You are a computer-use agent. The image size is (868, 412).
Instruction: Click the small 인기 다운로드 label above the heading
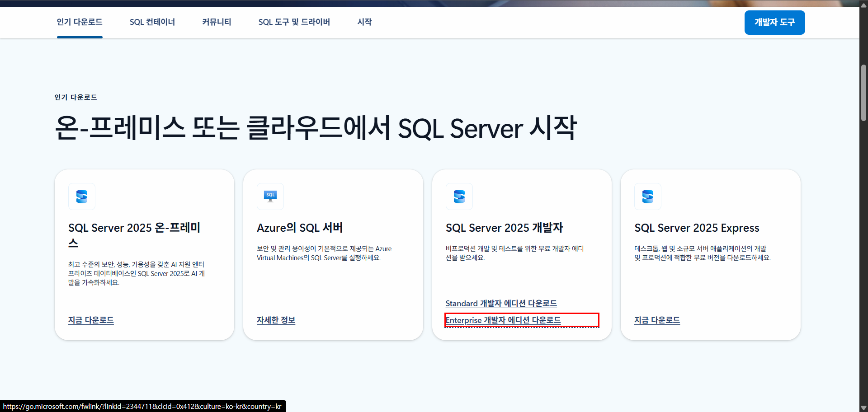click(76, 97)
